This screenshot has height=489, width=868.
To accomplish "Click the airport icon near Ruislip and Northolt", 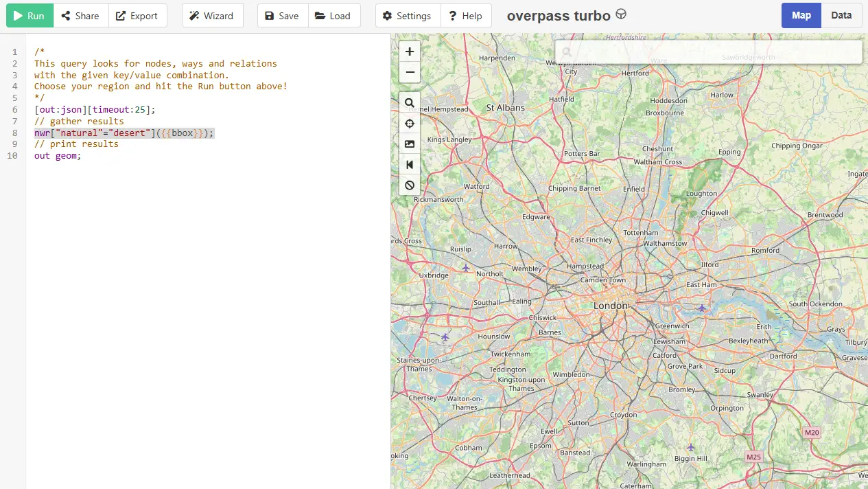I will coord(466,267).
